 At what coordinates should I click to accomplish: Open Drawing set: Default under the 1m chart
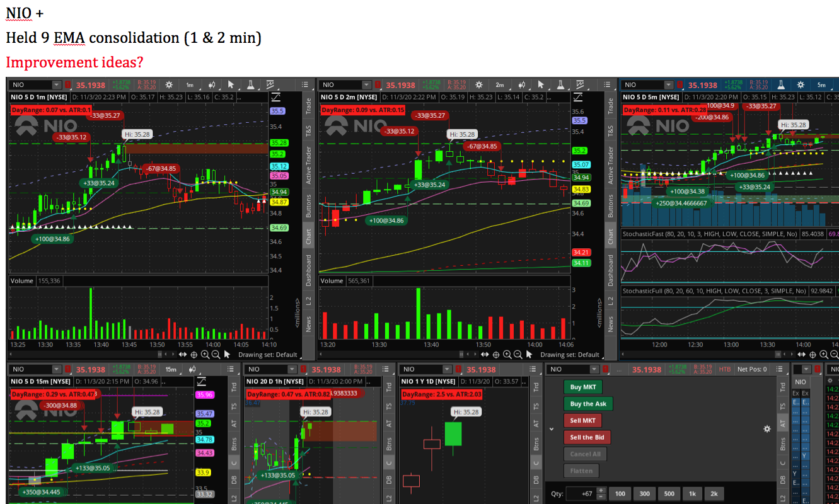[267, 355]
